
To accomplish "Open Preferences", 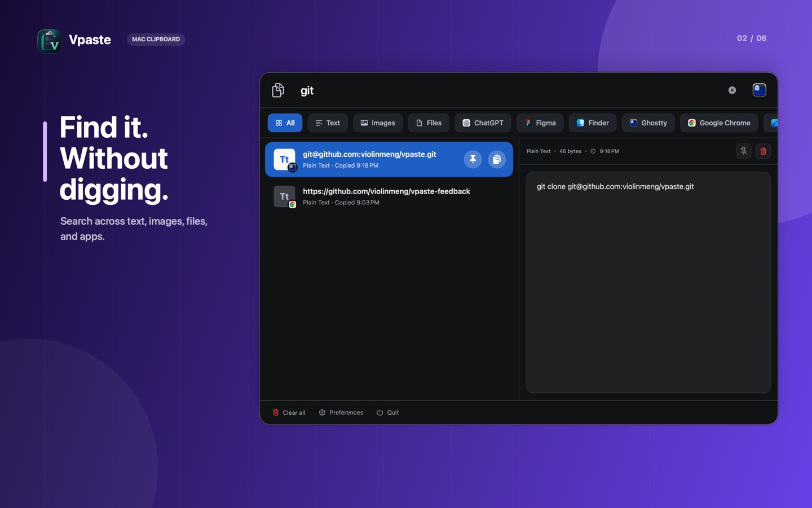I will coord(341,413).
